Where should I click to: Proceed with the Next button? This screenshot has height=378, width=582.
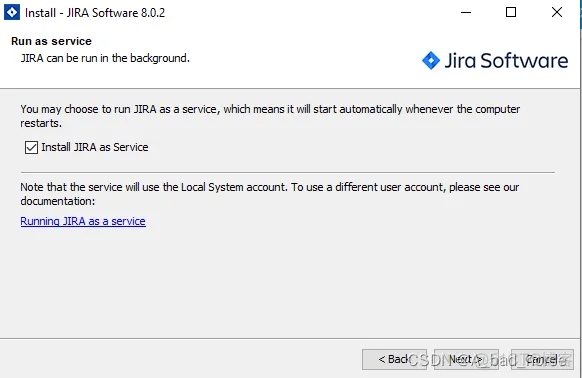[x=466, y=359]
